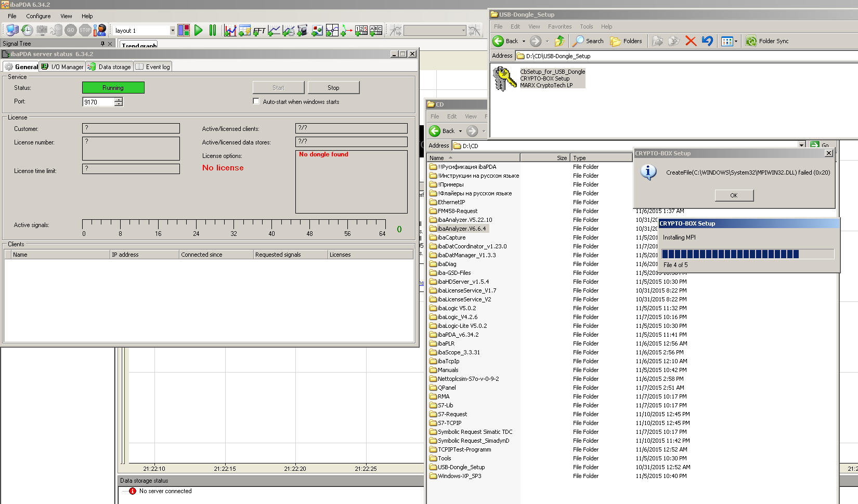Open the CD address bar dropdown
Viewport: 858px width, 504px height.
coord(802,145)
